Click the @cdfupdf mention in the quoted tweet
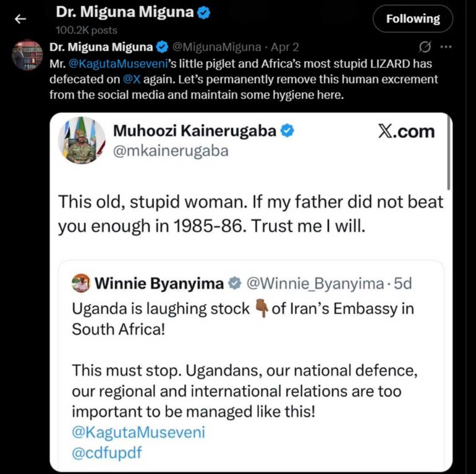476x474 pixels. coord(107,452)
